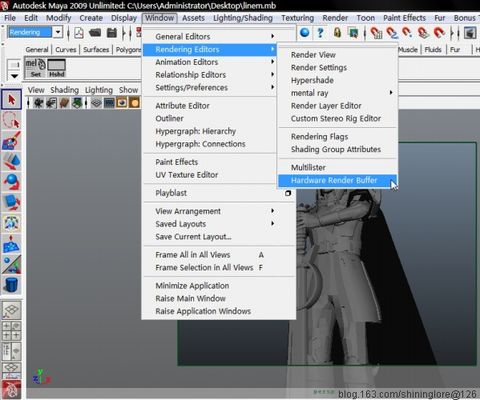Image resolution: width=480 pixels, height=400 pixels.
Task: Click the Open Scene folder icon
Action: 95,33
